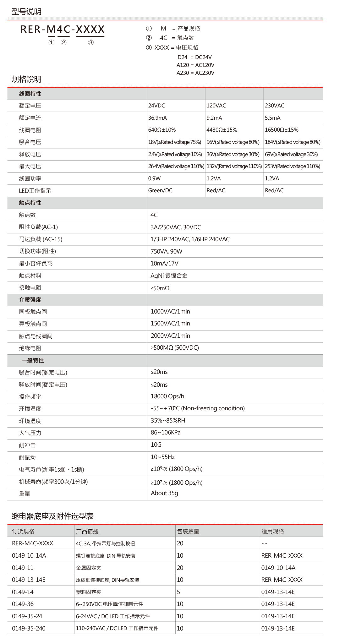This screenshot has height=644, width=345.
Task: Select order code '0149-13-14E' in first column
Action: pos(29,580)
